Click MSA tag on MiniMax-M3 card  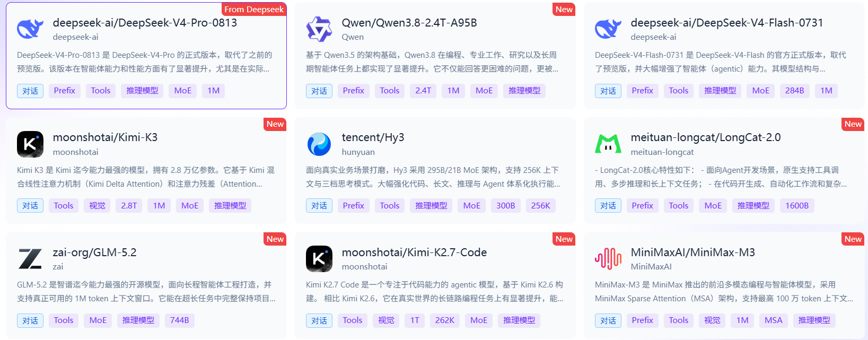click(x=774, y=320)
